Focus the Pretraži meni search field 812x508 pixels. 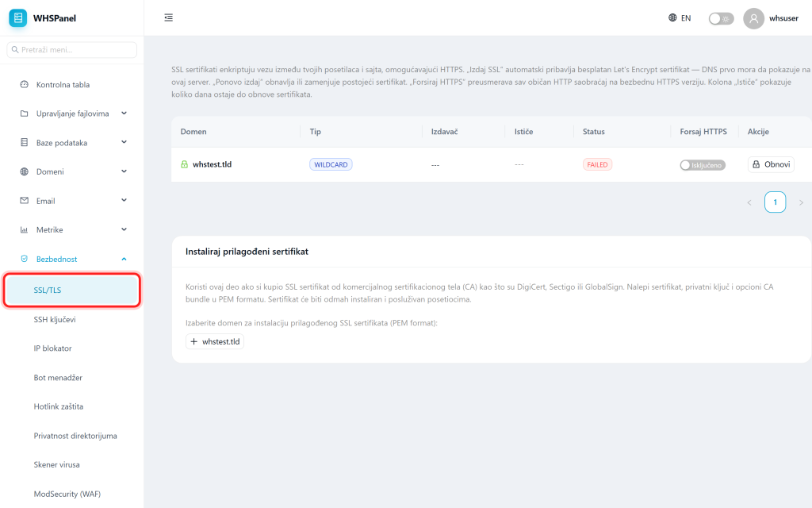tap(72, 50)
